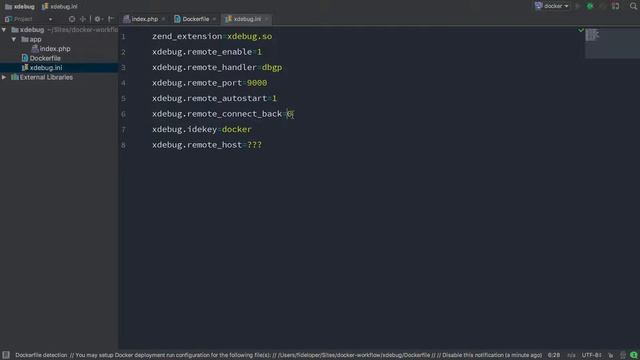This screenshot has width=640, height=360.
Task: Close the xdebug.ini tab
Action: (x=267, y=19)
